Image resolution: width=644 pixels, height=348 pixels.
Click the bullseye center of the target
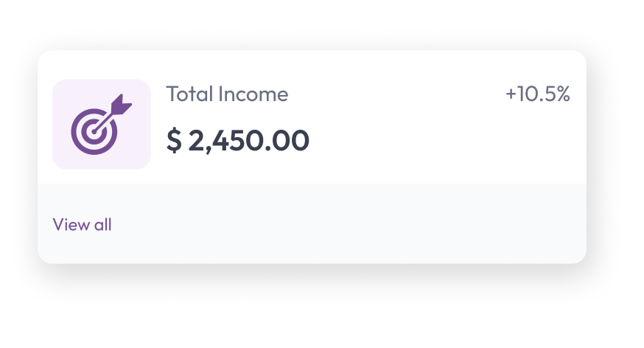click(x=91, y=134)
